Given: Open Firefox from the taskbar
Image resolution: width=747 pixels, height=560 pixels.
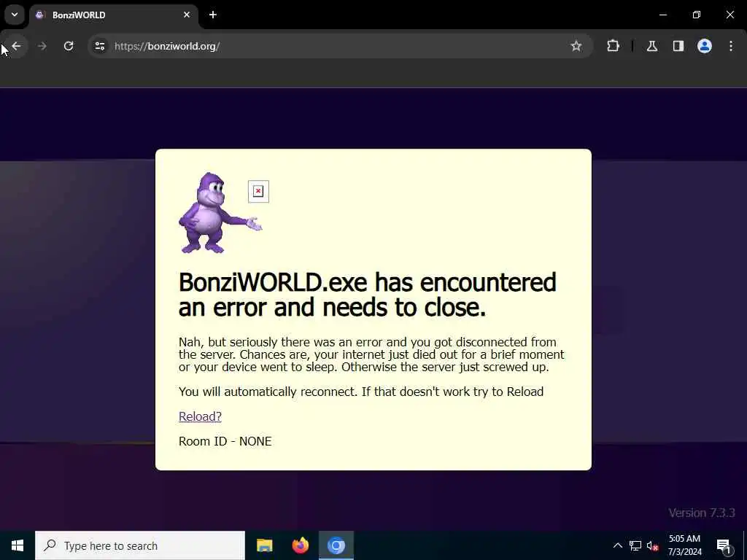Looking at the screenshot, I should click(x=300, y=545).
